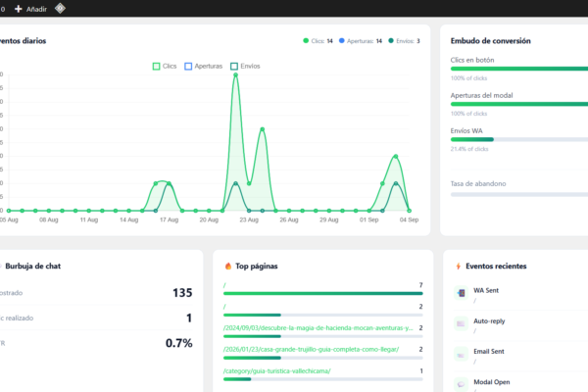Click the lightning icon beside Eventos recientes
The width and height of the screenshot is (588, 392).
pyautogui.click(x=459, y=266)
